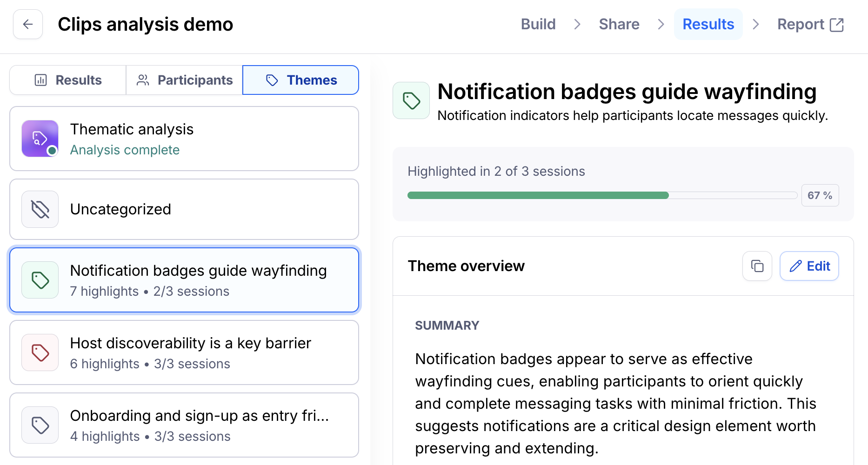
Task: Edit the theme overview
Action: coord(809,266)
